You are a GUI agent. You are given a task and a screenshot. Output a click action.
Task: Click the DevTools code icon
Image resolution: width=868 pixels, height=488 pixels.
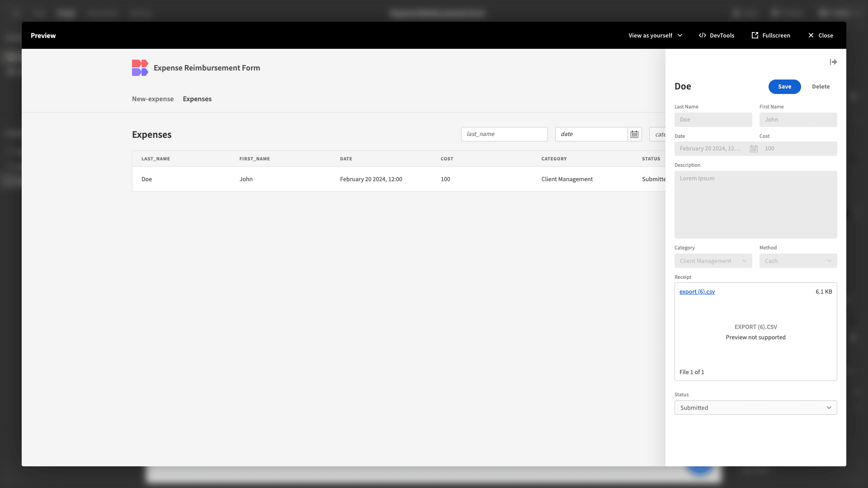pos(702,35)
